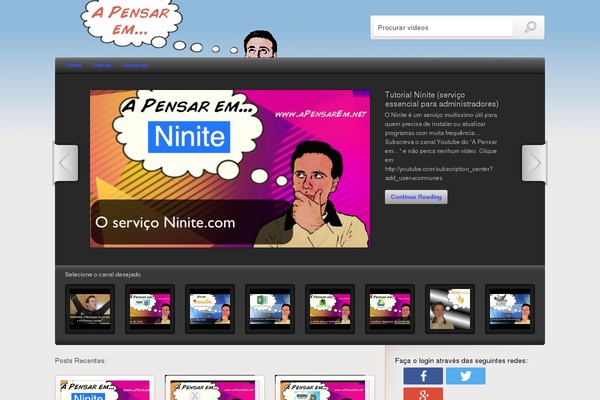Select the Excel icon channel thumbnail
This screenshot has height=400, width=600.
pos(270,309)
